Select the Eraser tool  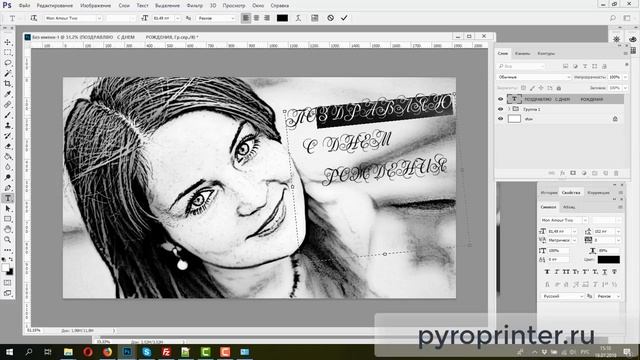[8, 146]
